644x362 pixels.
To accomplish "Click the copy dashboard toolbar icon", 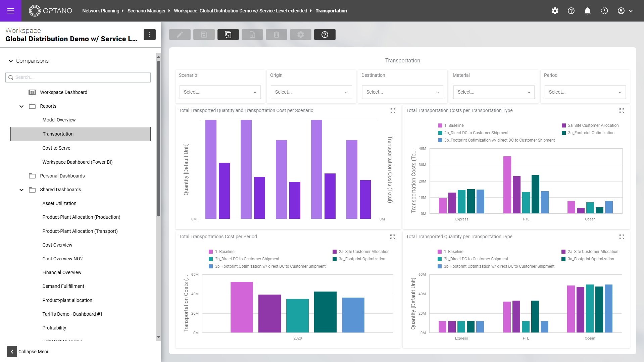I will 228,35.
